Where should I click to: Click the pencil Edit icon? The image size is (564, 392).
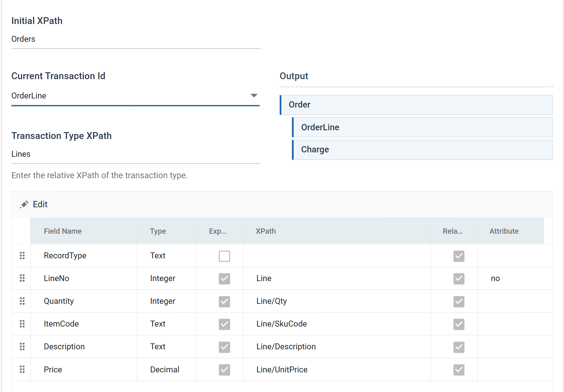[x=24, y=204]
